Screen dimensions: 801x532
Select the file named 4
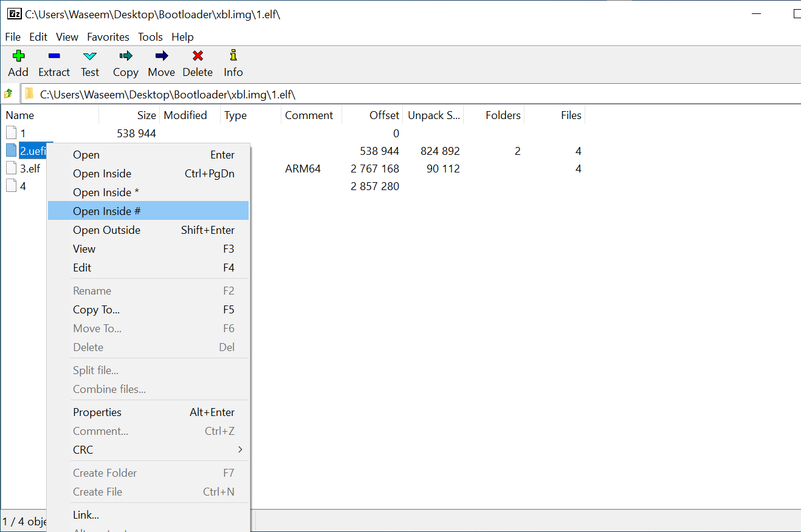tap(23, 186)
